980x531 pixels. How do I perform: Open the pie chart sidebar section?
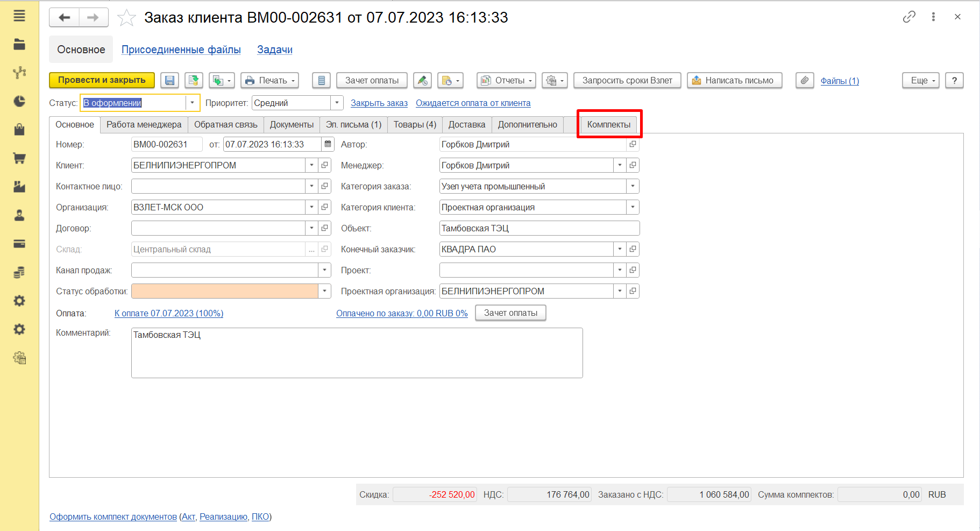tap(19, 101)
